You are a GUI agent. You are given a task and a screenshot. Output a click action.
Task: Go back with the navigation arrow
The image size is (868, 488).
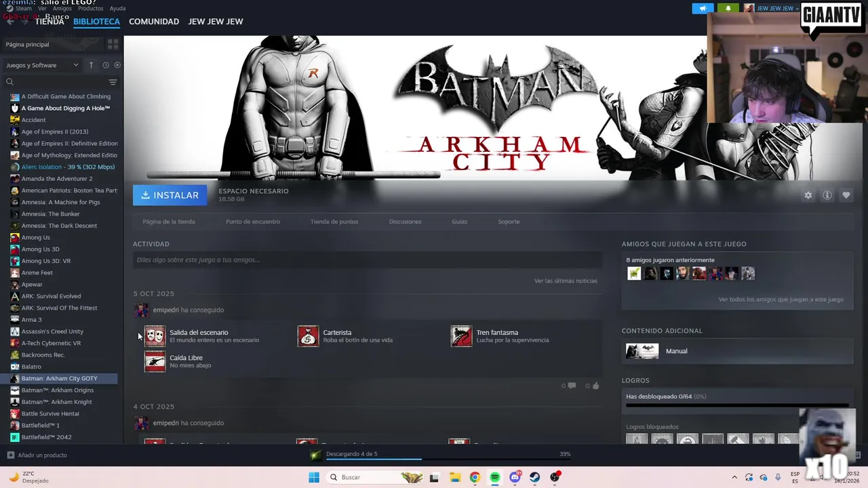(x=9, y=21)
